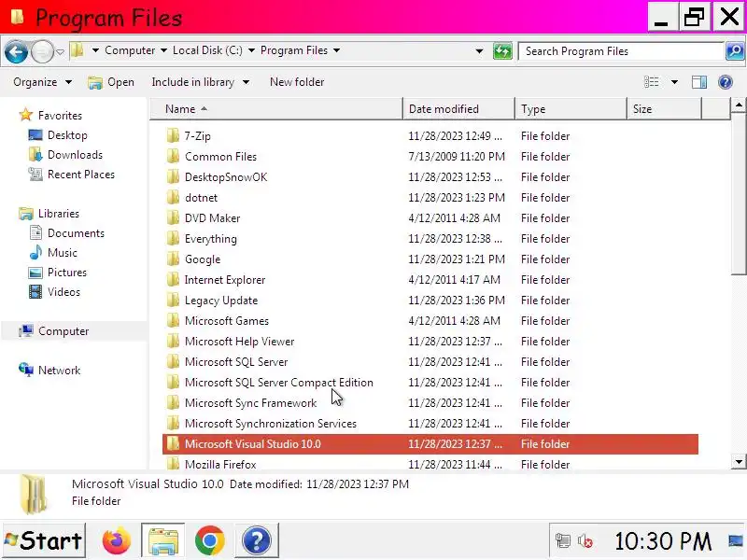Screen dimensions: 747x560
Task: Open the view options dropdown arrow
Action: [x=674, y=82]
